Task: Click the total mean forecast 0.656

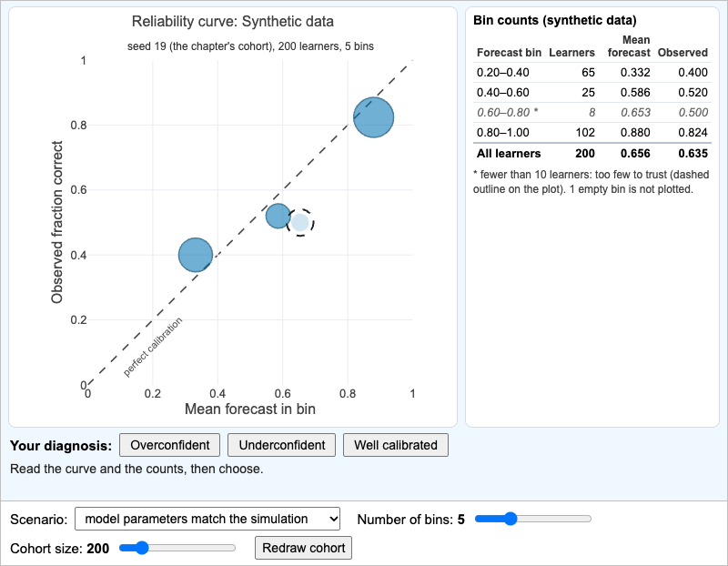Action: point(635,153)
